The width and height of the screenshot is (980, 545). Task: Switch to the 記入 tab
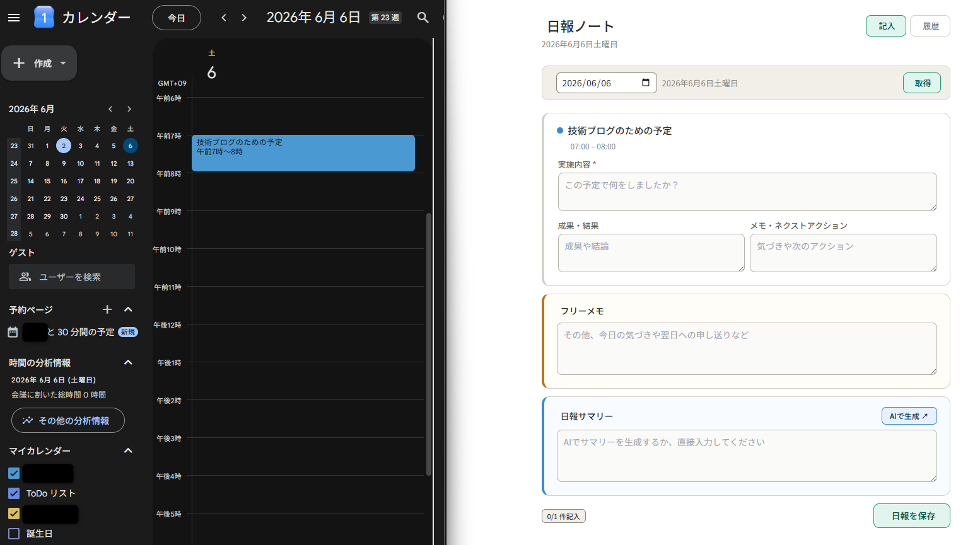886,26
